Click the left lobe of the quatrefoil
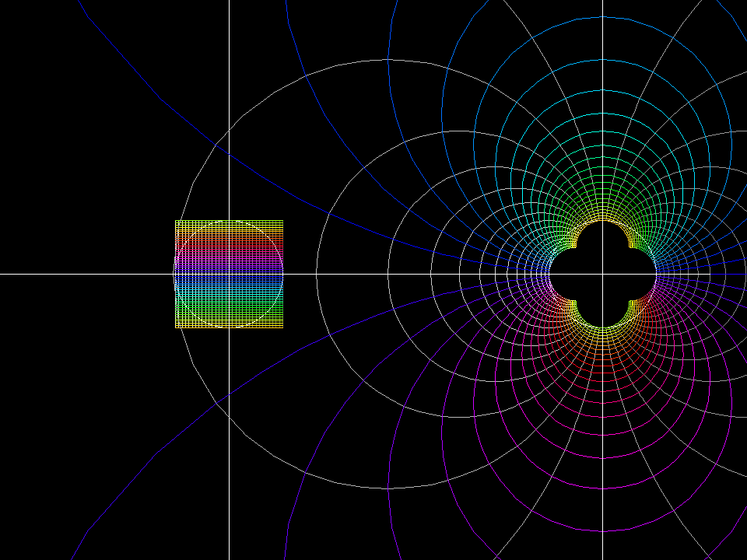747x560 pixels. (x=559, y=274)
